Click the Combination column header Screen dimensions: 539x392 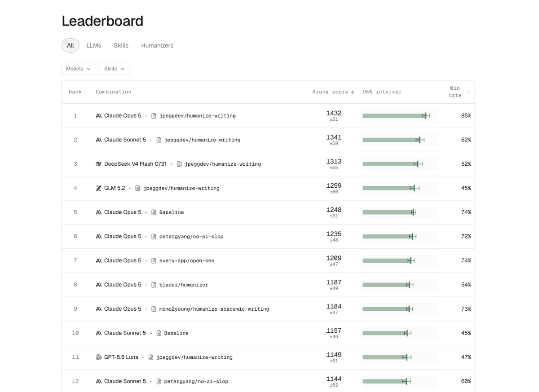(114, 92)
